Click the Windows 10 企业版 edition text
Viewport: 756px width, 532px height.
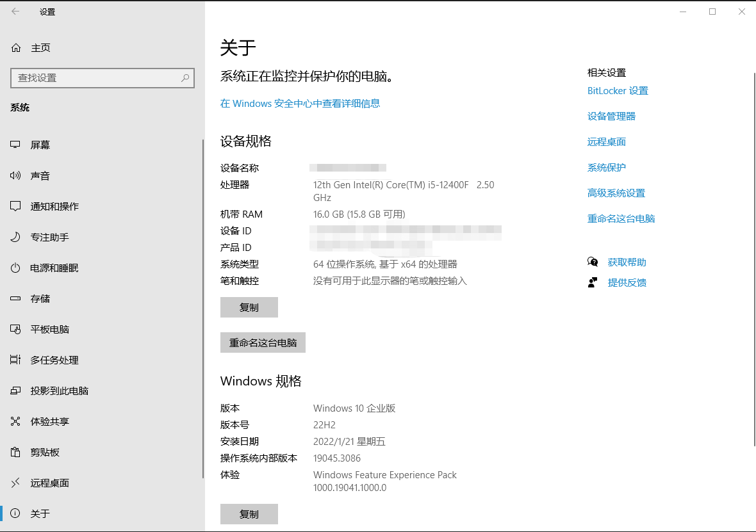(354, 408)
